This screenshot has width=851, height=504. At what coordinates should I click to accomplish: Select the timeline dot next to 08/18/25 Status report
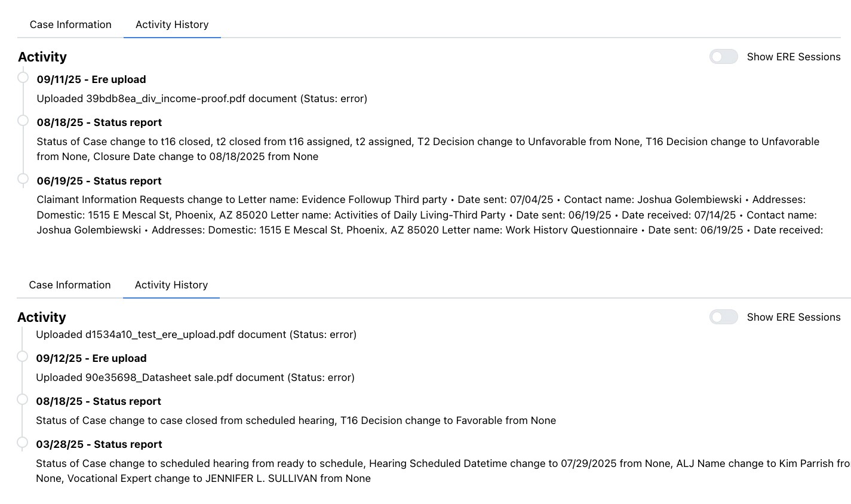coord(23,119)
